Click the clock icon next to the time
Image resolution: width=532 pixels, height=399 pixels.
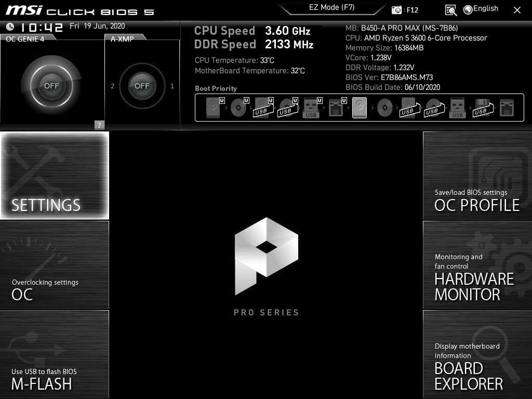pyautogui.click(x=10, y=26)
